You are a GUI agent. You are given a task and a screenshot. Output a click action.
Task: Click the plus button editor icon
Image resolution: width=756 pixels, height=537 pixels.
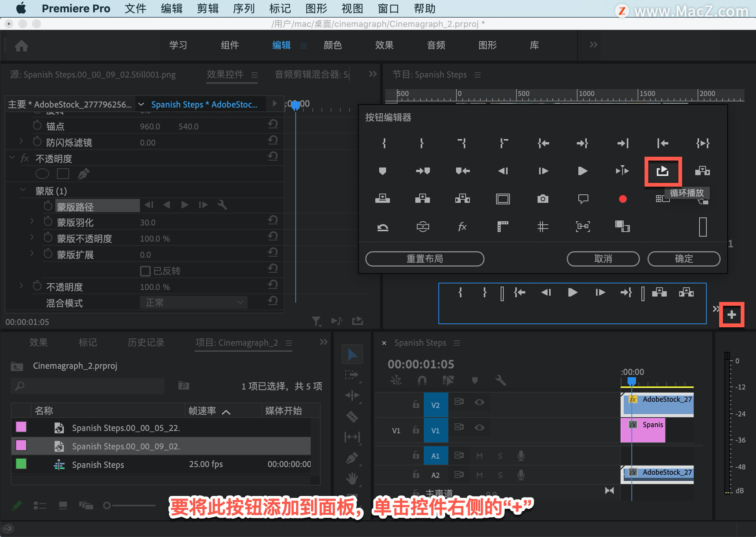click(x=732, y=315)
